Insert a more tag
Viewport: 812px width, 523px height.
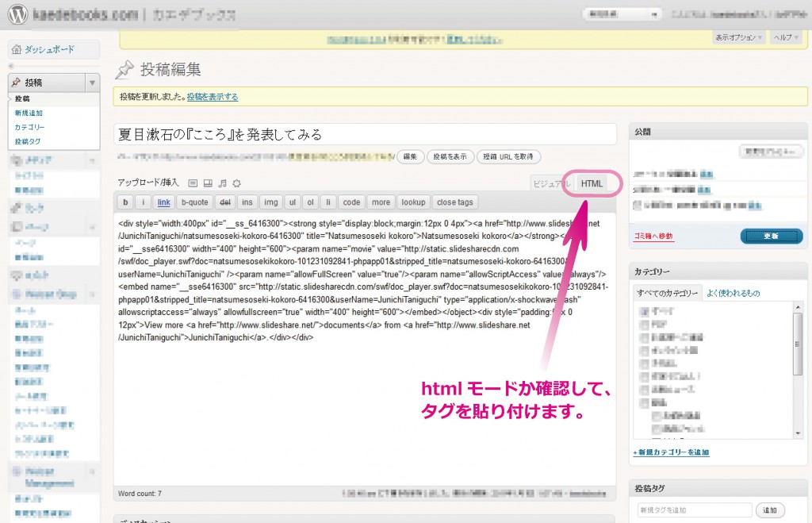381,202
